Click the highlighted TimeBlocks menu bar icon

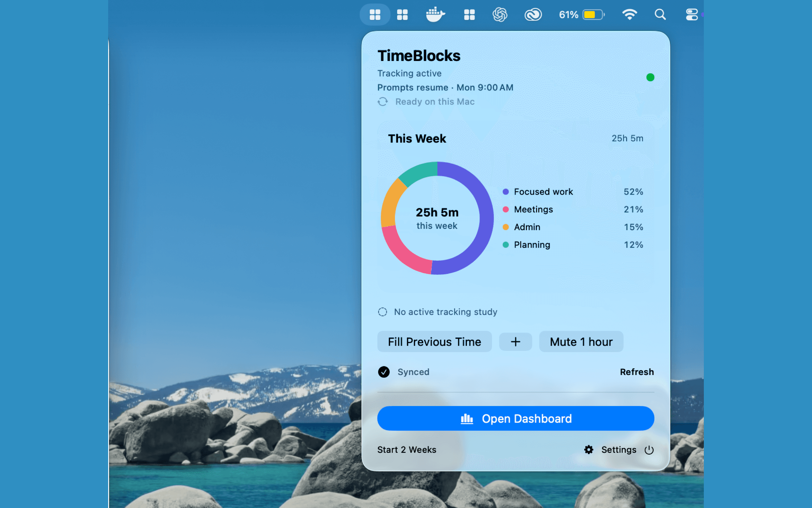click(x=375, y=15)
